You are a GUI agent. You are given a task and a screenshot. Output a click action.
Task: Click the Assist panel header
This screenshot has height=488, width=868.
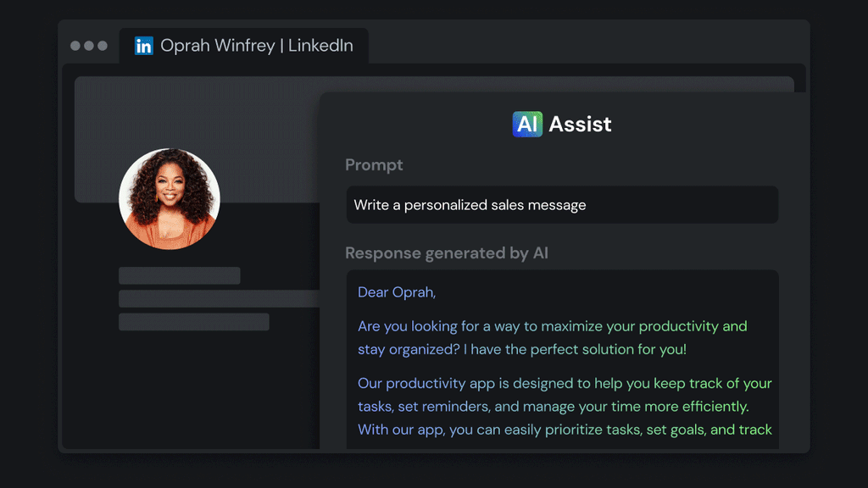(x=562, y=124)
